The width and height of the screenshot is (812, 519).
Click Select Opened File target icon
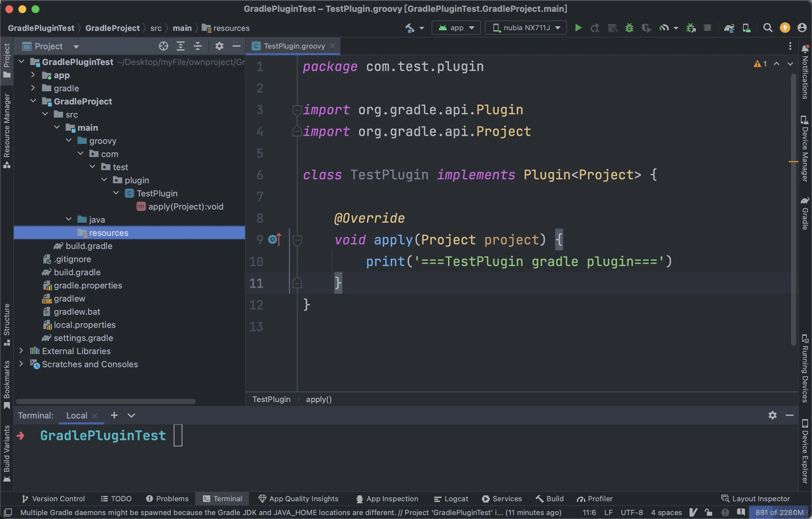(163, 46)
